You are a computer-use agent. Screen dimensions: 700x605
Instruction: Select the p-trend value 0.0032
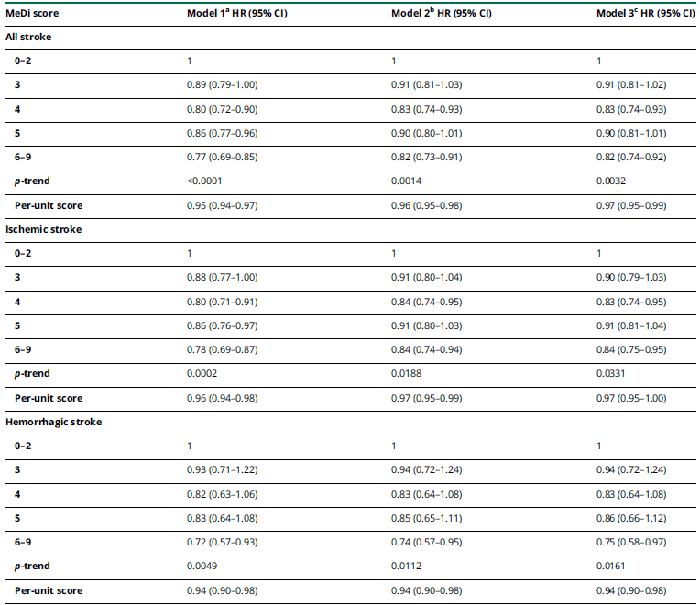(611, 181)
